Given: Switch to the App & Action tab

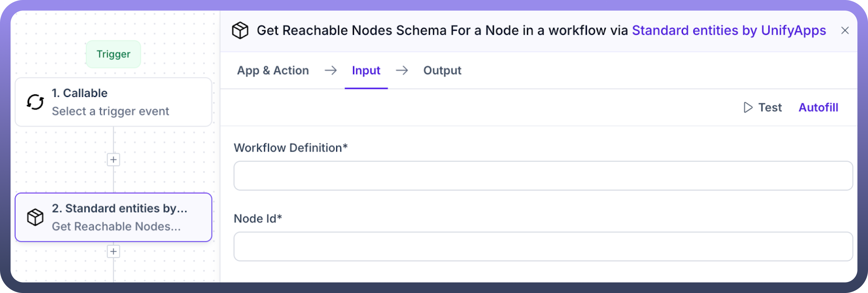Looking at the screenshot, I should pyautogui.click(x=273, y=70).
